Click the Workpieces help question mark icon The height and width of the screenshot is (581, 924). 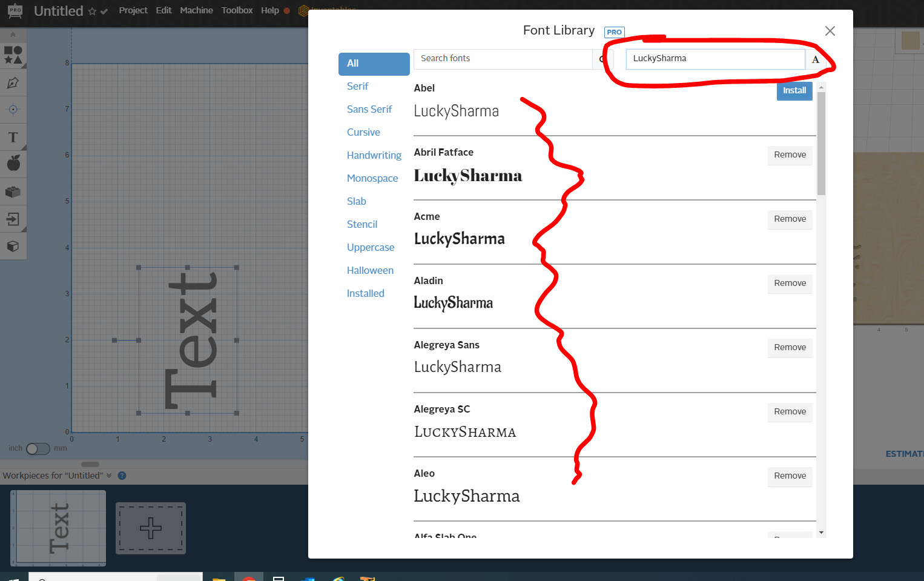[x=121, y=476]
